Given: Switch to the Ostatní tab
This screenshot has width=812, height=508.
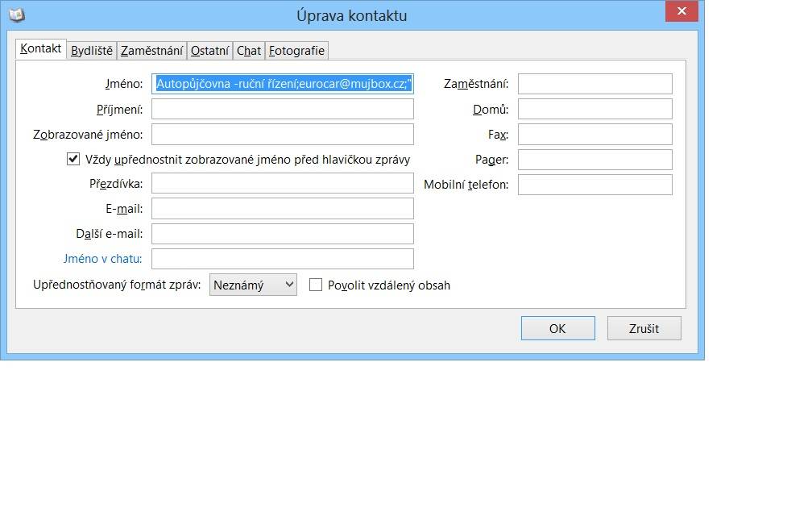Looking at the screenshot, I should pos(209,51).
